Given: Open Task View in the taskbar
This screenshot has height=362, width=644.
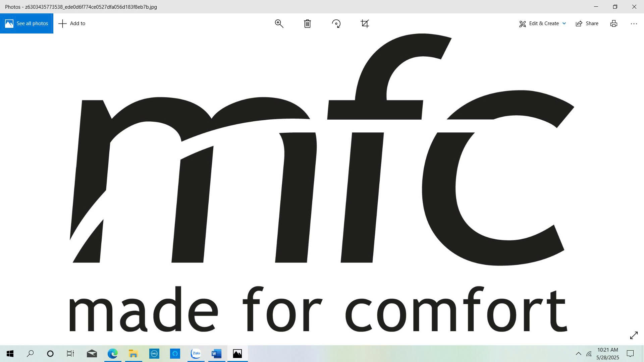Looking at the screenshot, I should click(70, 354).
